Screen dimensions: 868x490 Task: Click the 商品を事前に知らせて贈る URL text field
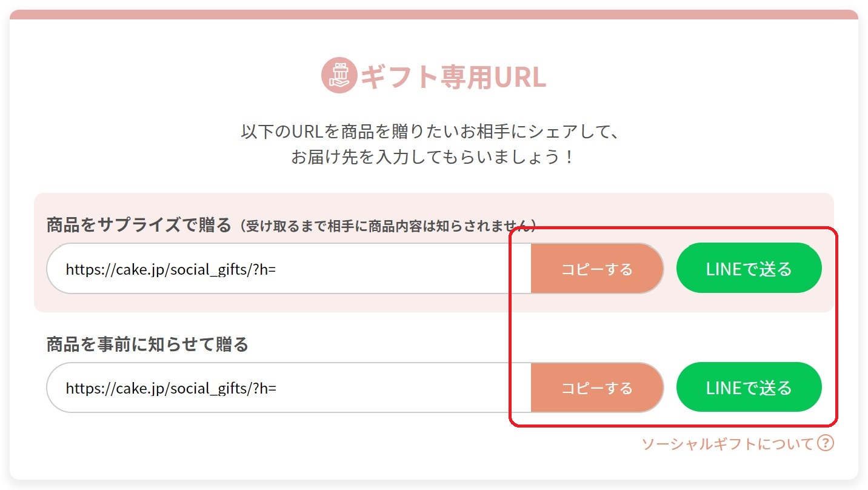pos(289,388)
